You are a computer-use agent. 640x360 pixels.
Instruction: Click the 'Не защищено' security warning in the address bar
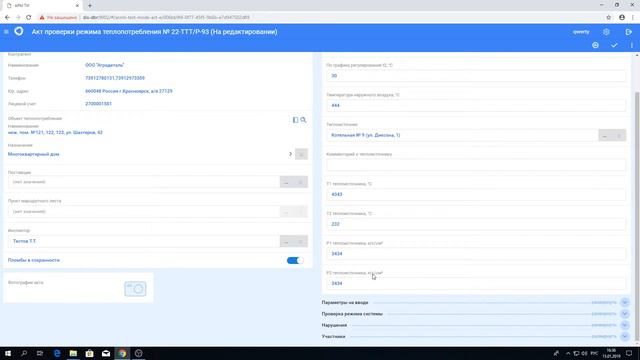tap(58, 18)
